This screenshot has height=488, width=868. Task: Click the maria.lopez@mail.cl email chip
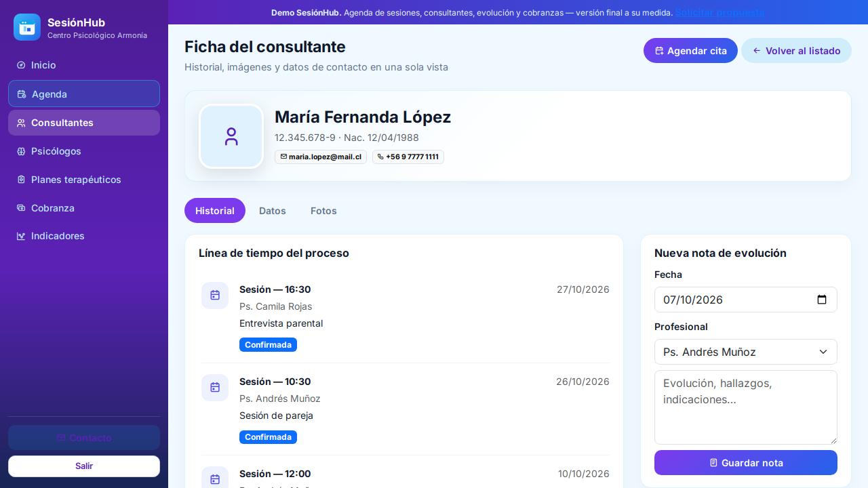(x=321, y=157)
